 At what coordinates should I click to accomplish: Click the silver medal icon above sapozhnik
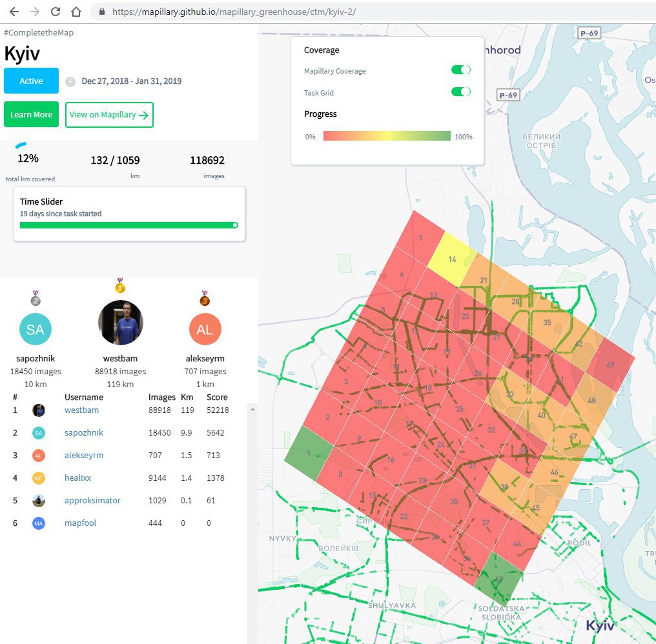(x=36, y=298)
